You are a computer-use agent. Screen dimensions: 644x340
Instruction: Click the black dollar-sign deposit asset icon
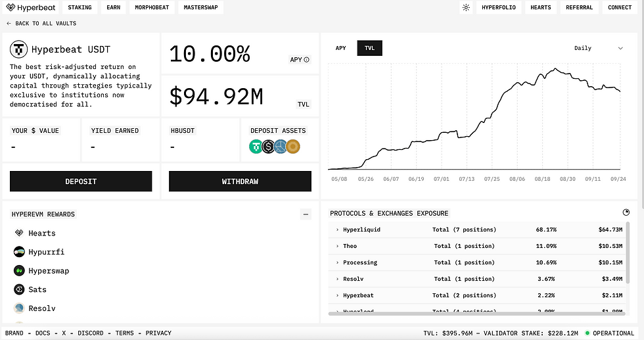tap(268, 147)
